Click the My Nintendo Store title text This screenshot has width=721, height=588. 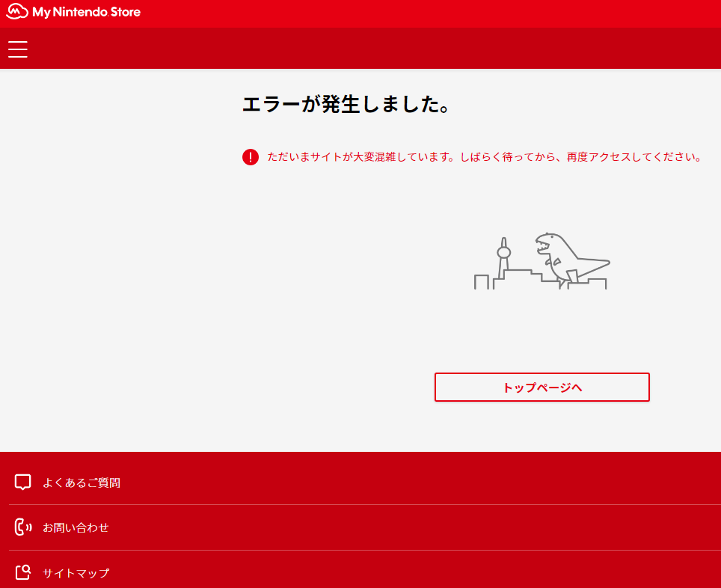tap(86, 12)
